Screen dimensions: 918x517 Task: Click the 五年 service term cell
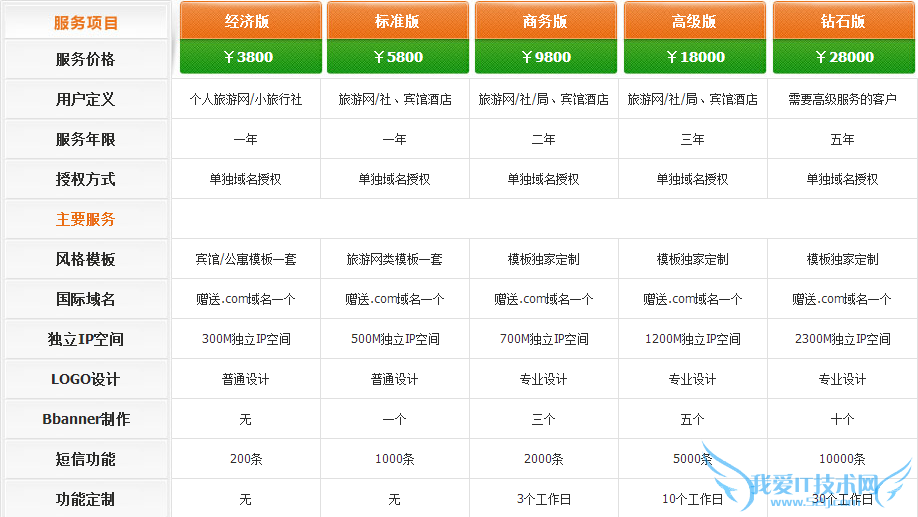coord(842,139)
